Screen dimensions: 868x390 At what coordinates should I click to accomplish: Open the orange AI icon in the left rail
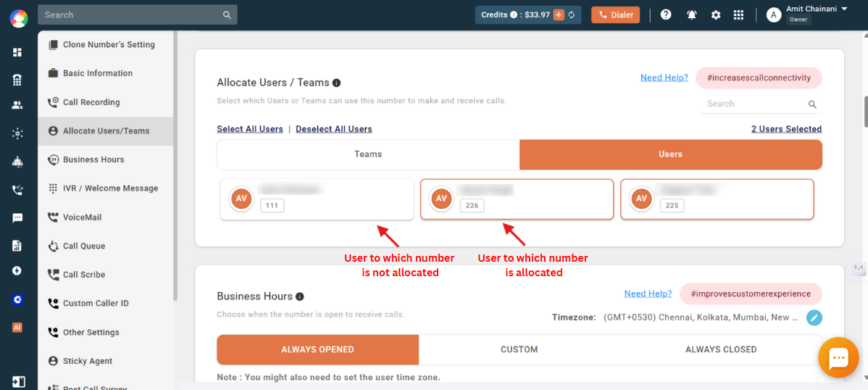(x=17, y=328)
